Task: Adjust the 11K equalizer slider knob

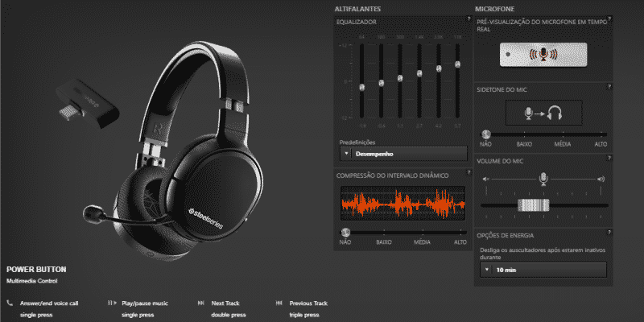Action: point(457,64)
